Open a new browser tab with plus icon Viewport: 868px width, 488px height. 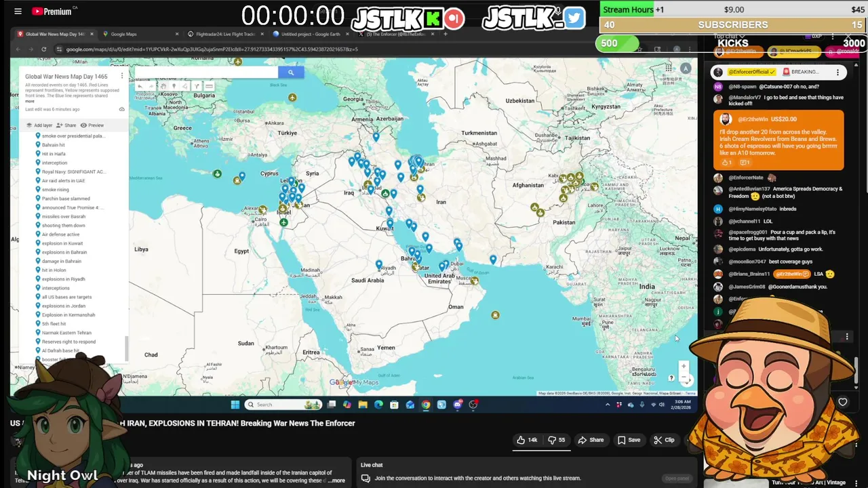[446, 34]
